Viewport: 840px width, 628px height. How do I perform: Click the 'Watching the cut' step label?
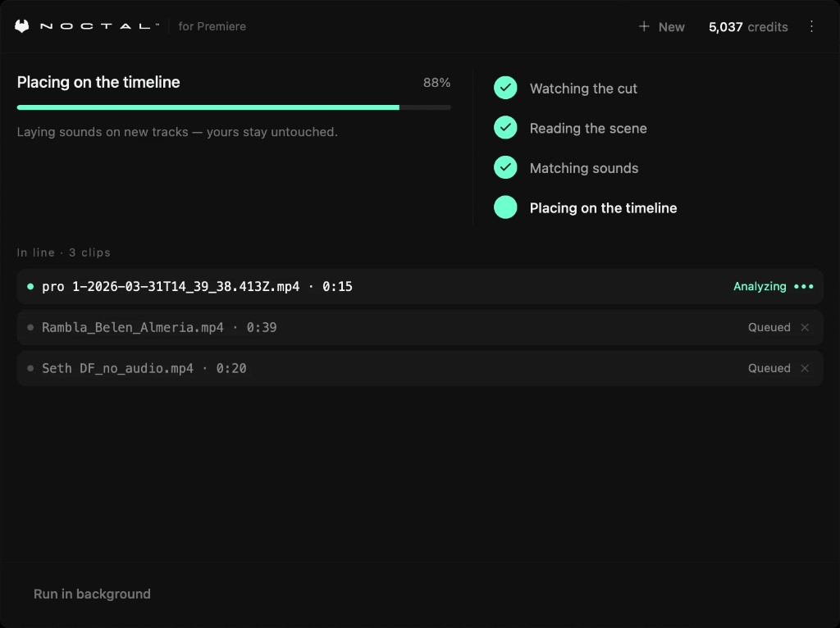(583, 89)
